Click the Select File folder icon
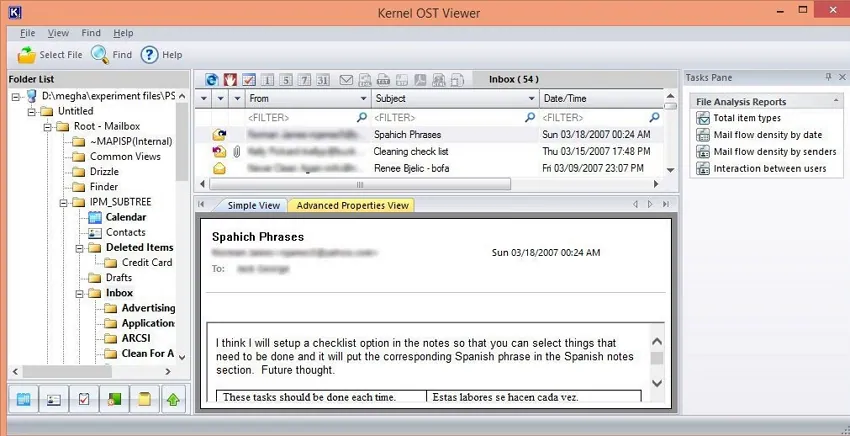Image resolution: width=850 pixels, height=436 pixels. (26, 55)
